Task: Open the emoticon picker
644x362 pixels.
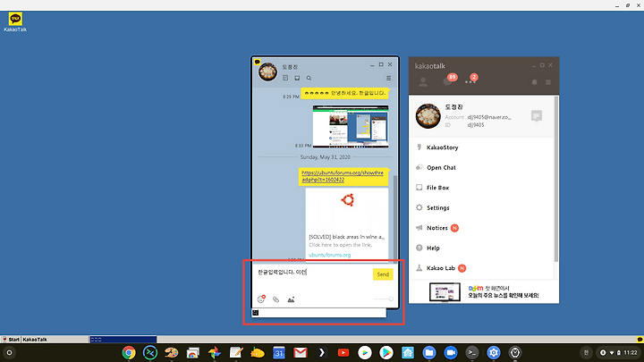Action: (261, 299)
